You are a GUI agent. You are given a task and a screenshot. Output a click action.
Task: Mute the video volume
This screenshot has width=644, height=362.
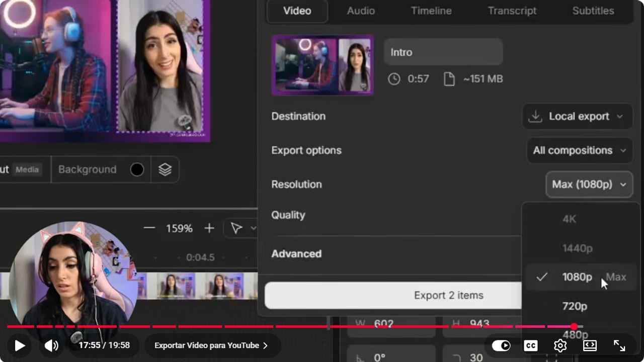coord(51,345)
